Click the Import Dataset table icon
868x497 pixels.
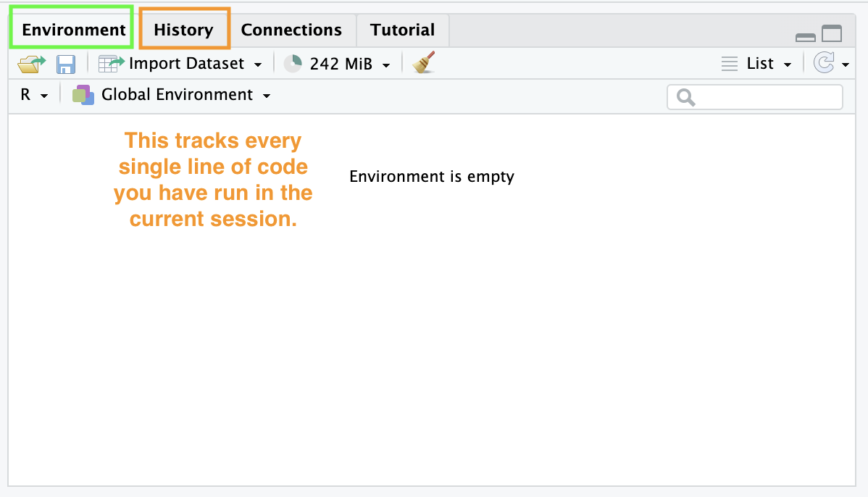[x=112, y=64]
